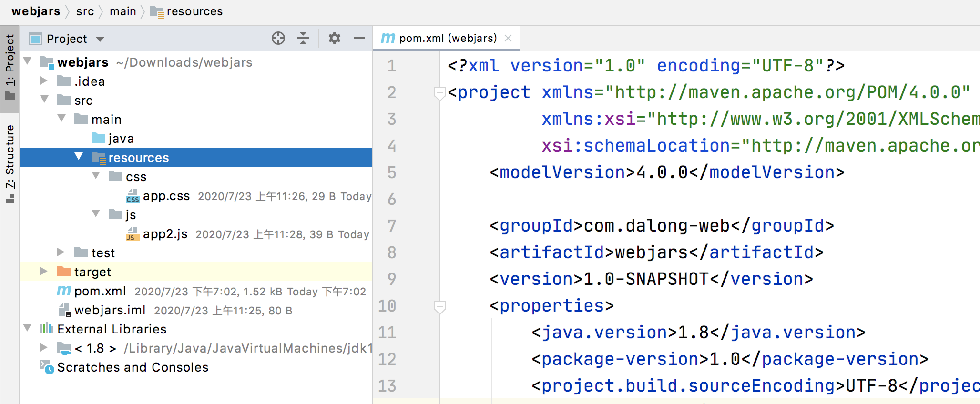The width and height of the screenshot is (980, 404).
Task: Click the resources folder icon in tree
Action: pyautogui.click(x=99, y=158)
